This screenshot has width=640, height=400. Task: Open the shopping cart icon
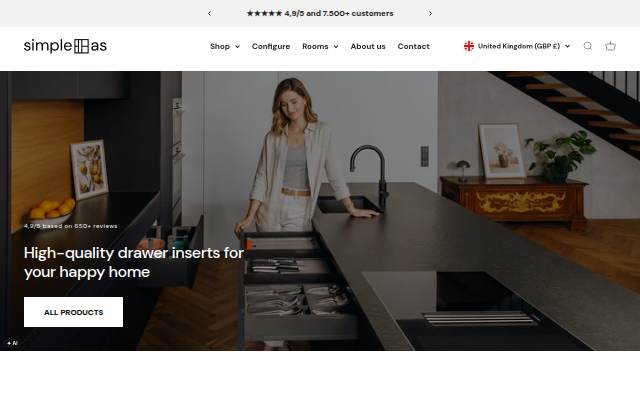click(x=610, y=46)
